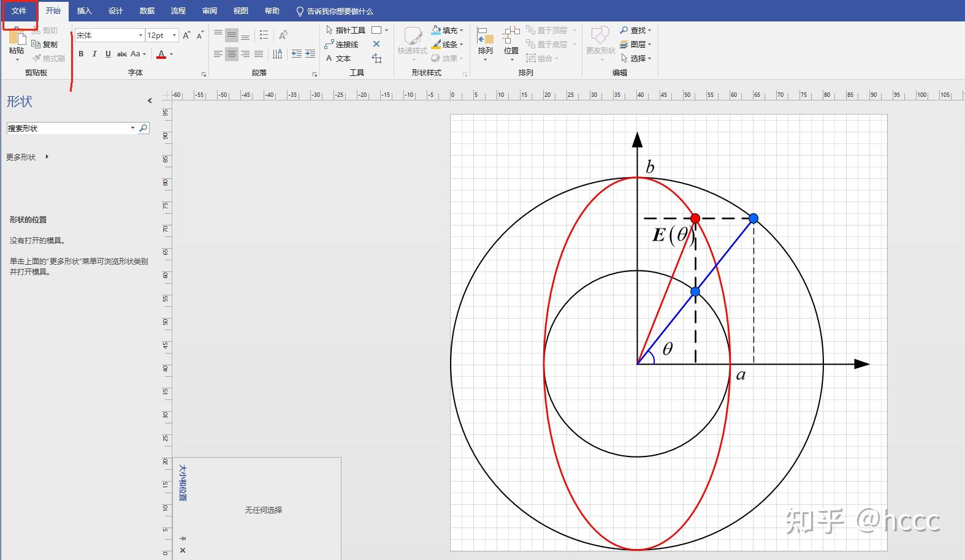Image resolution: width=965 pixels, height=560 pixels.
Task: Click the lightbulb Tell Me icon
Action: coord(300,11)
